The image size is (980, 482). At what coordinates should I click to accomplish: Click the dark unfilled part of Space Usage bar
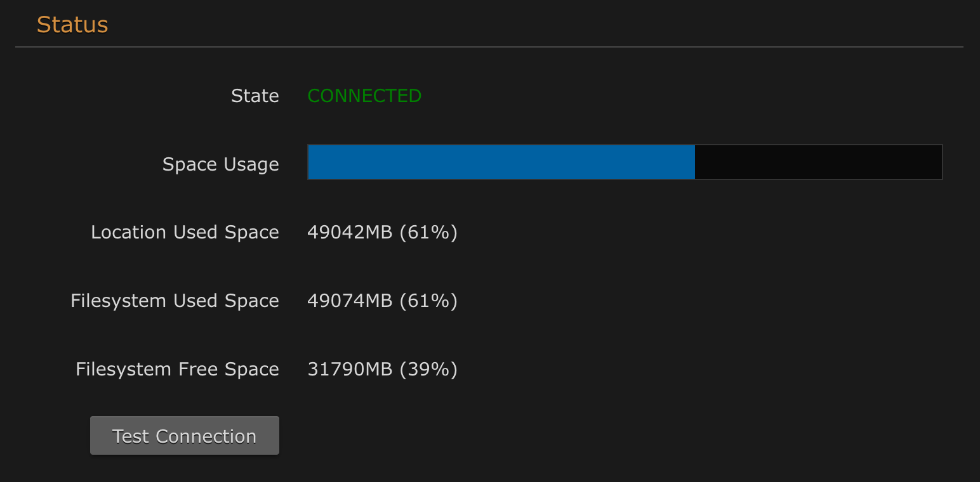pyautogui.click(x=819, y=162)
